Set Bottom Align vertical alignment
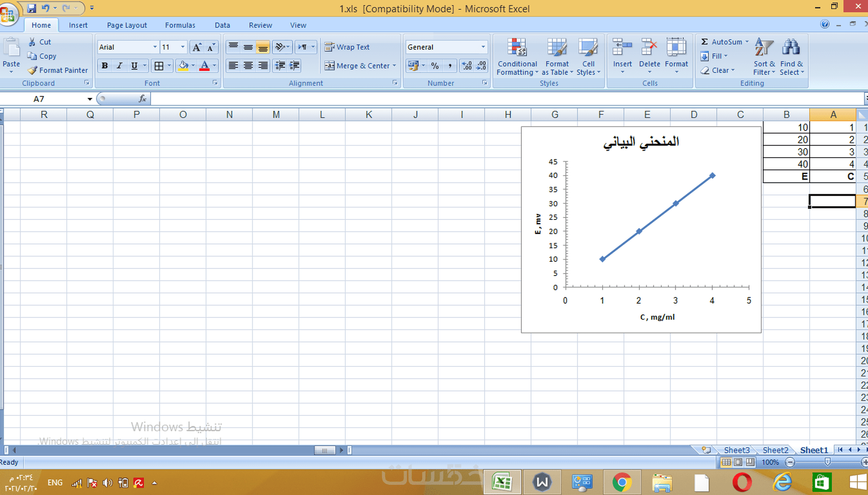The image size is (868, 495). [x=263, y=47]
